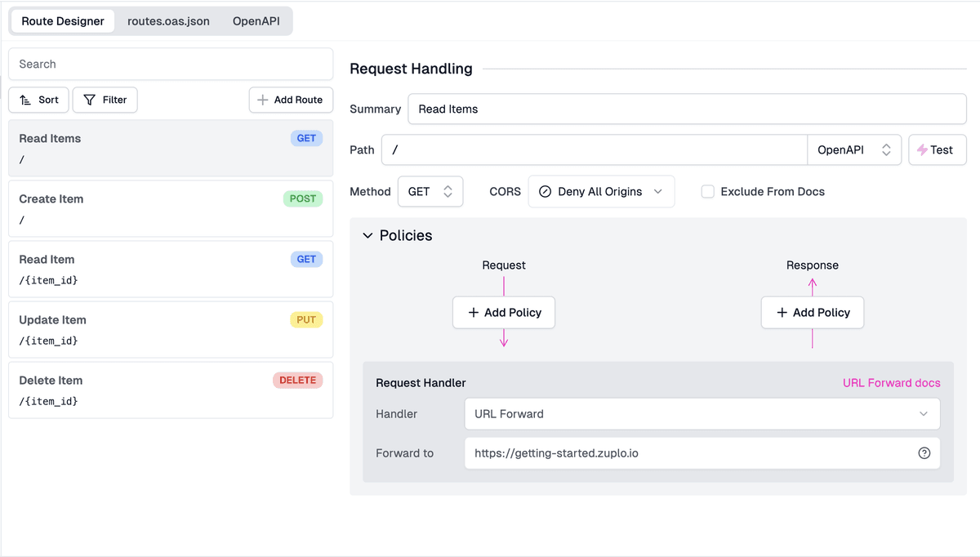The width and height of the screenshot is (980, 557).
Task: Click the plus icon on Add Route
Action: click(263, 100)
